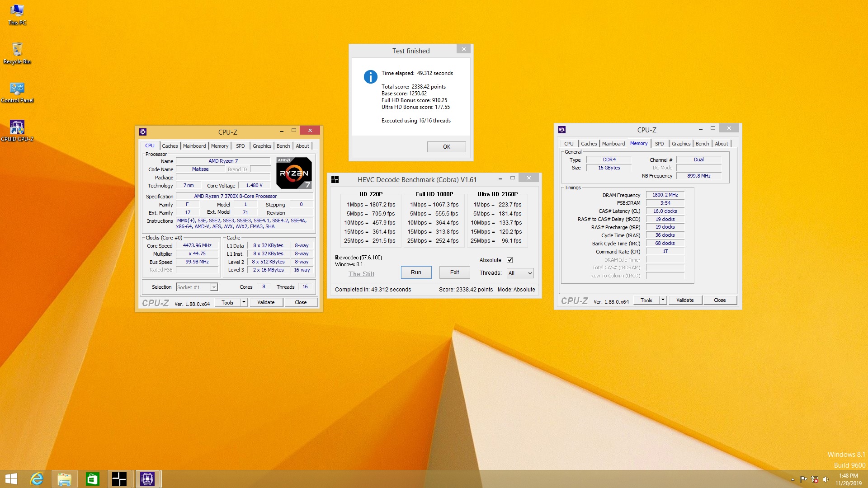Open About tab in right CPU-Z
This screenshot has width=868, height=488.
point(722,144)
